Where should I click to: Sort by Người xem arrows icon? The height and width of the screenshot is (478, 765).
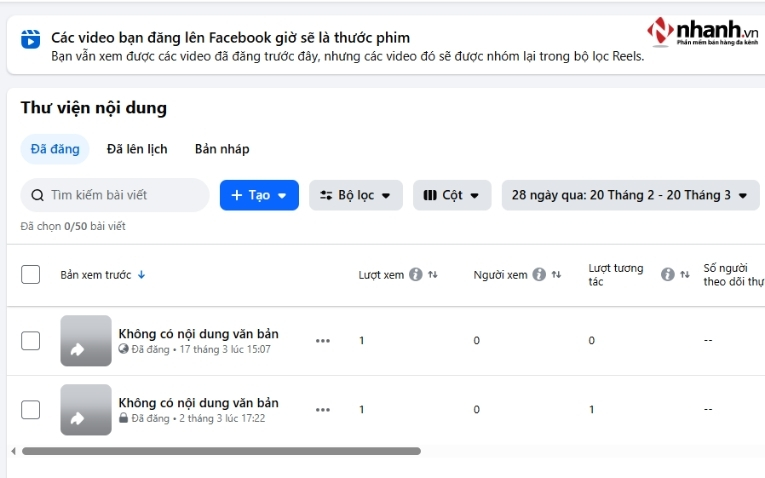coord(556,275)
